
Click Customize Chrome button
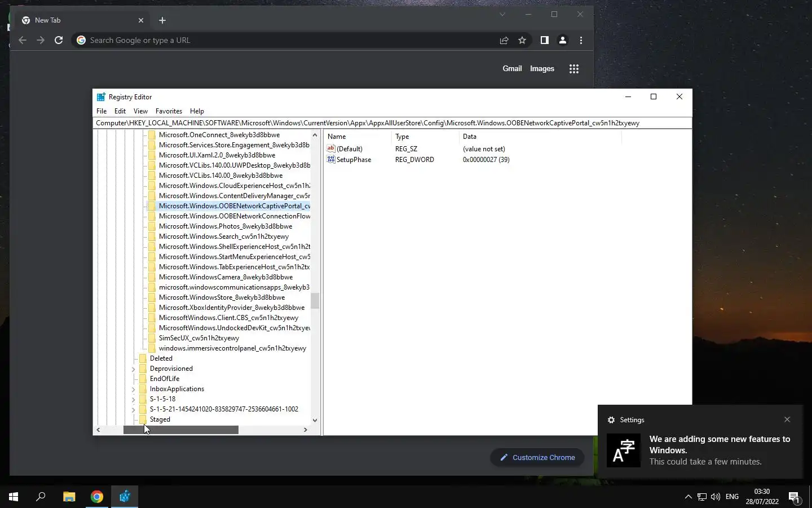(x=537, y=458)
